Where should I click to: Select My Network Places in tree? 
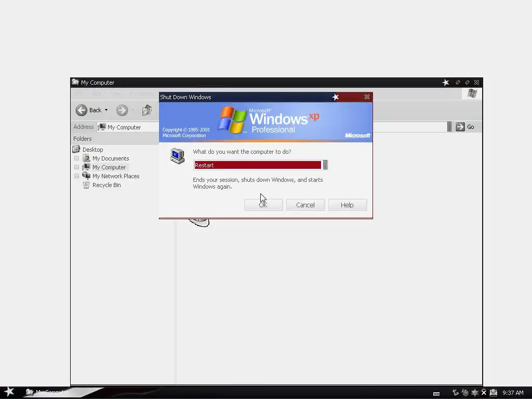pyautogui.click(x=116, y=176)
